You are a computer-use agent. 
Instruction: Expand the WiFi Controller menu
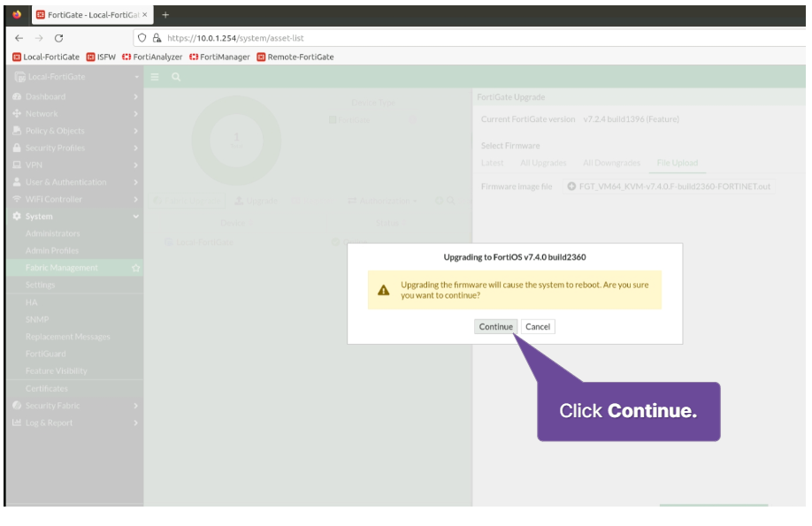pyautogui.click(x=75, y=199)
